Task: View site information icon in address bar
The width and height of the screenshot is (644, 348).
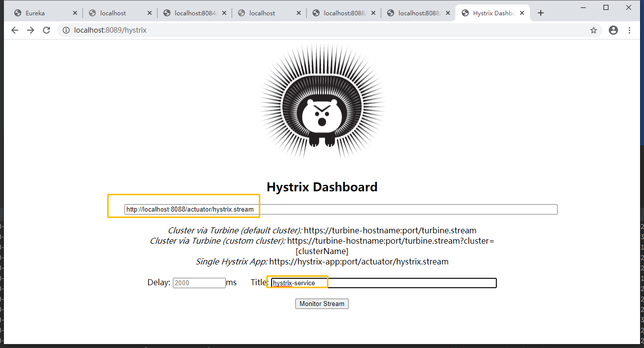Action: (66, 30)
